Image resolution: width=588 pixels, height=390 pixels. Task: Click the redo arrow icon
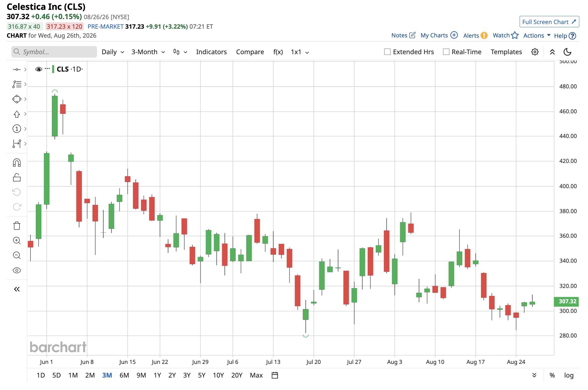pos(17,207)
